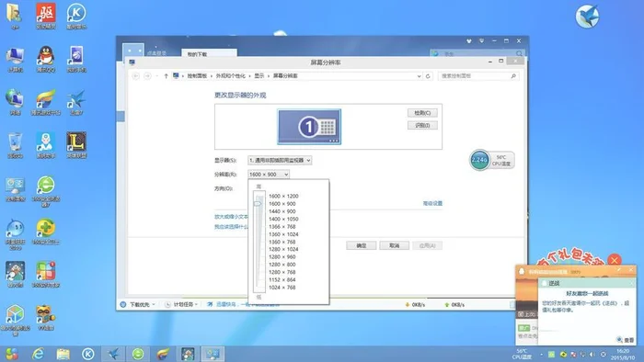644x362 pixels.
Task: Open the Computer desktop icon
Action: click(15, 59)
